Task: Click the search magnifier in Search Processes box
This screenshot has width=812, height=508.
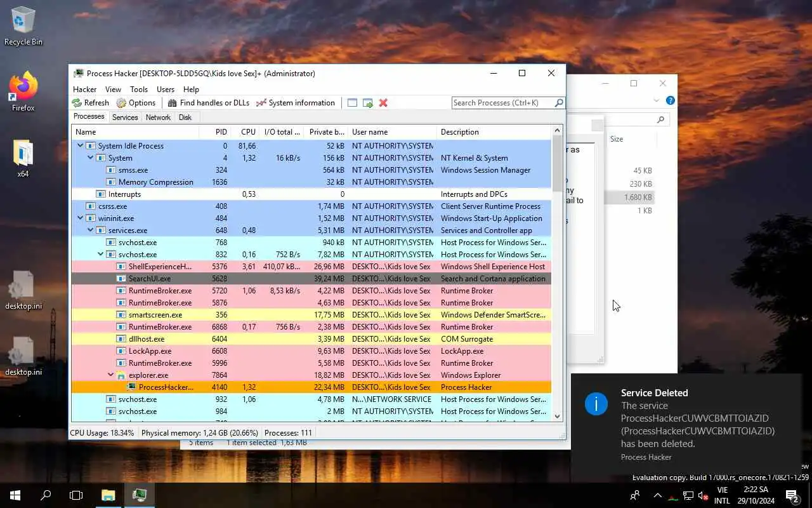Action: pos(559,103)
